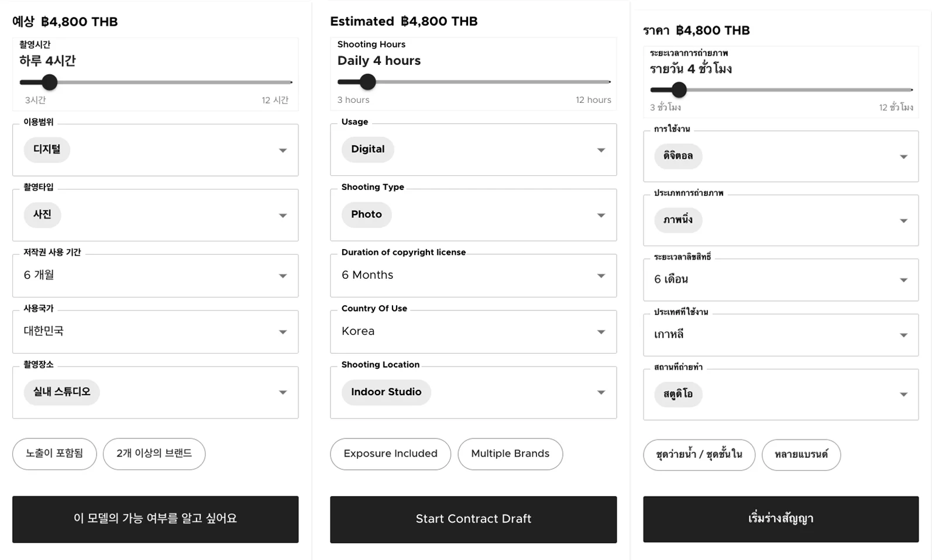Expand the Thai เกาหลี country dropdown
Image resolution: width=932 pixels, height=560 pixels.
[x=903, y=336]
